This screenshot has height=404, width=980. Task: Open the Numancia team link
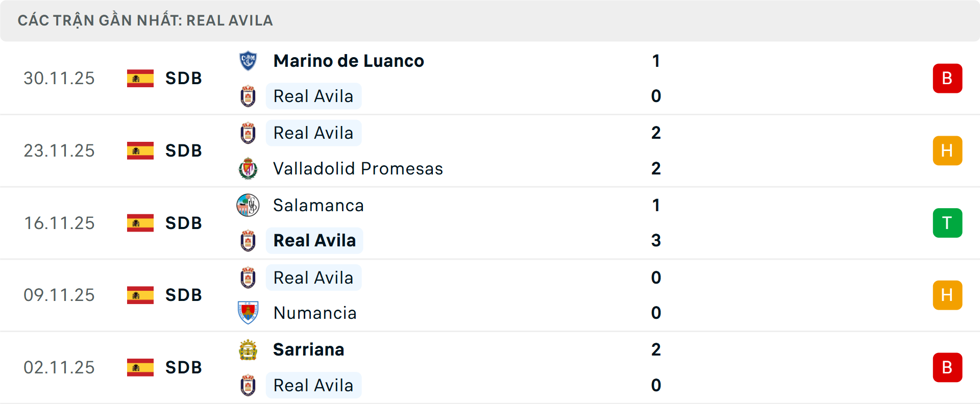click(315, 313)
